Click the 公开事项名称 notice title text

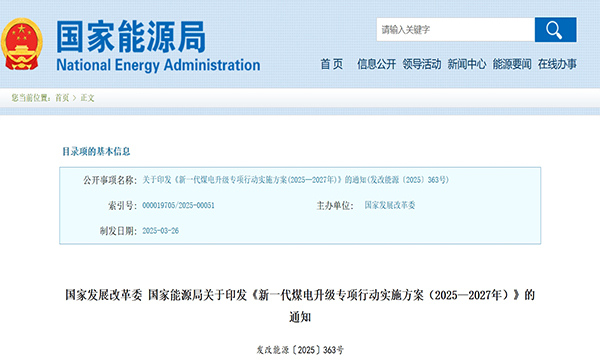tap(295, 180)
